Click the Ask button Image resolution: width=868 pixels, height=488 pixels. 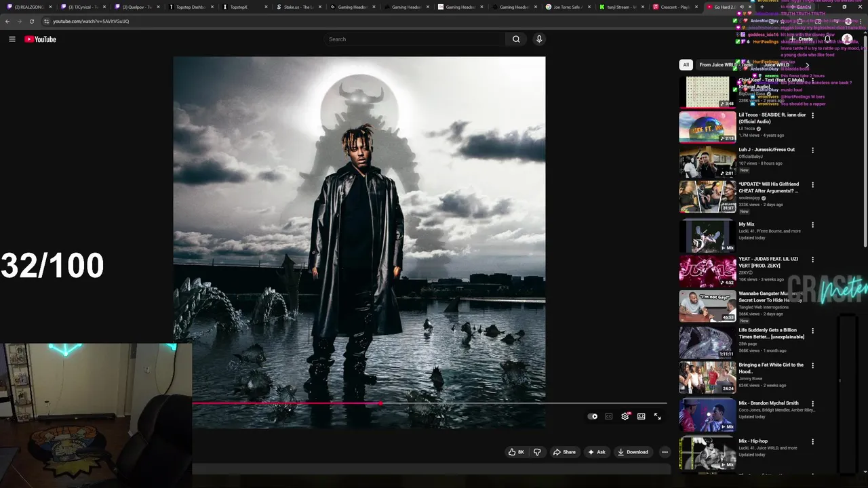tap(597, 452)
